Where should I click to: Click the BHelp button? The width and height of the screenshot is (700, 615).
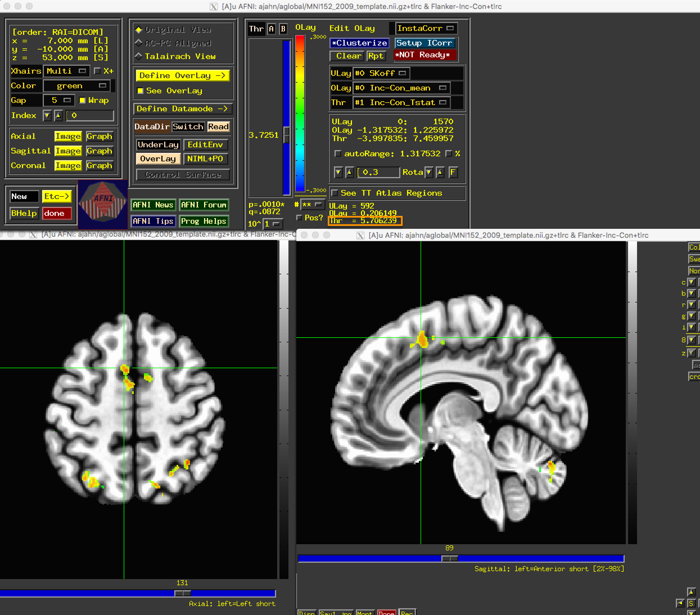[24, 213]
